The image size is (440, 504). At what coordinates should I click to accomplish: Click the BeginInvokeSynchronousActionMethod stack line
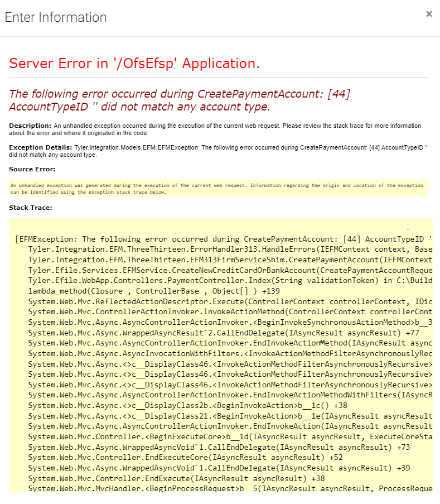click(230, 323)
